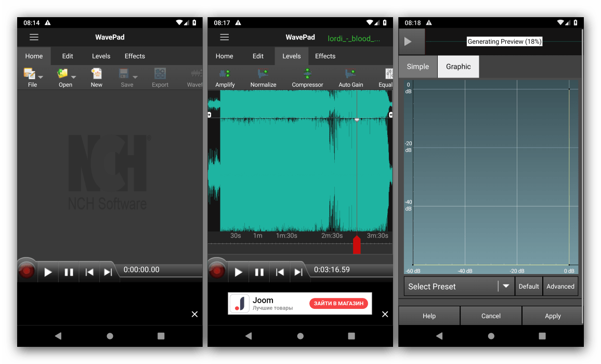
Task: Click the New file icon
Action: click(x=96, y=74)
